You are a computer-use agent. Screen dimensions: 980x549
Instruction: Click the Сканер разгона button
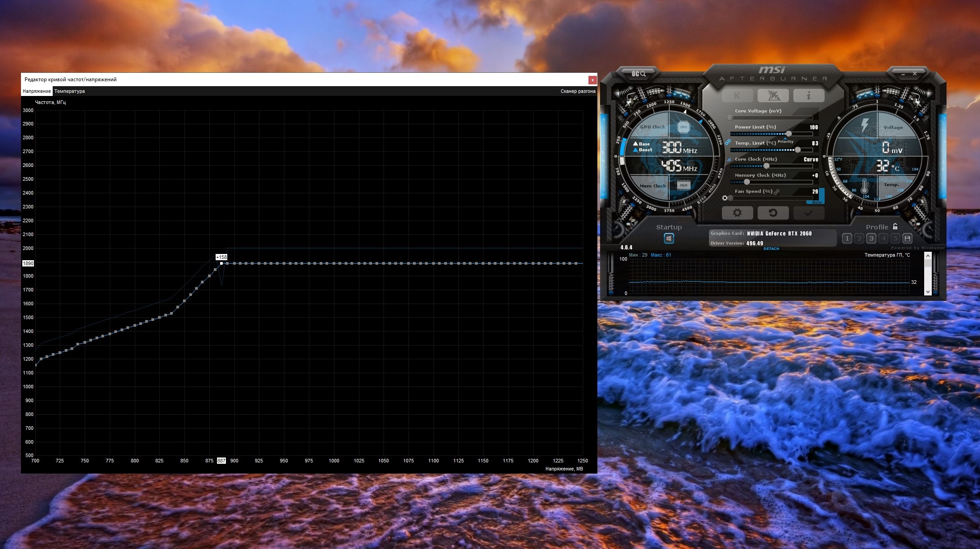[x=578, y=91]
